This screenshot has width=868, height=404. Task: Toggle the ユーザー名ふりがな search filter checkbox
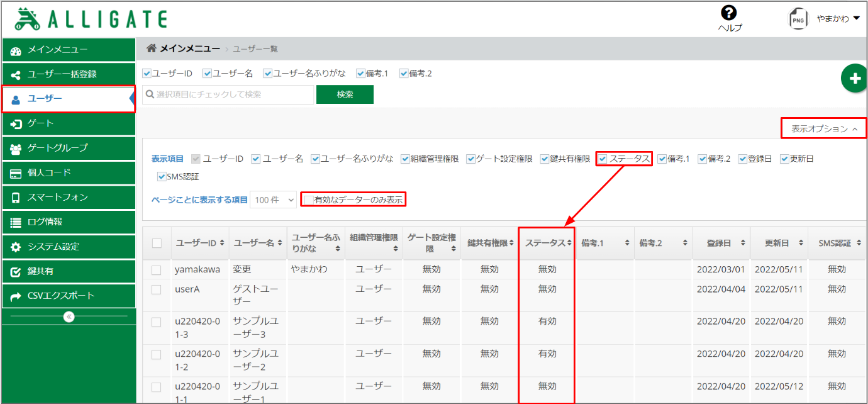click(267, 74)
